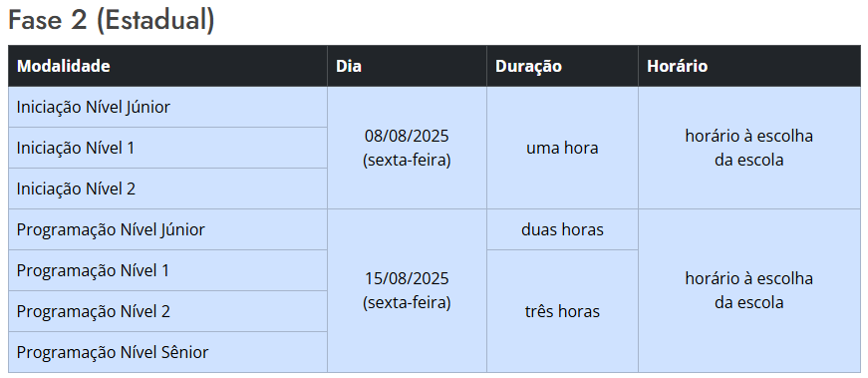Select the Programação Nível Júnior row

[167, 229]
